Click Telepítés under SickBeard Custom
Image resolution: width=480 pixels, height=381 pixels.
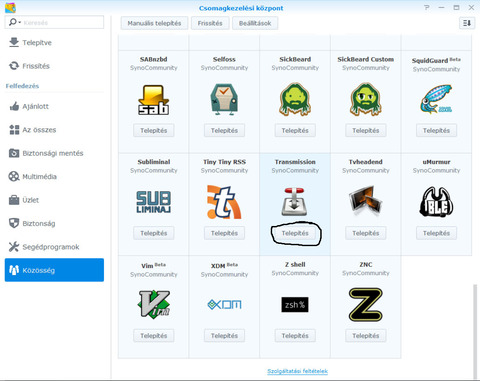366,130
